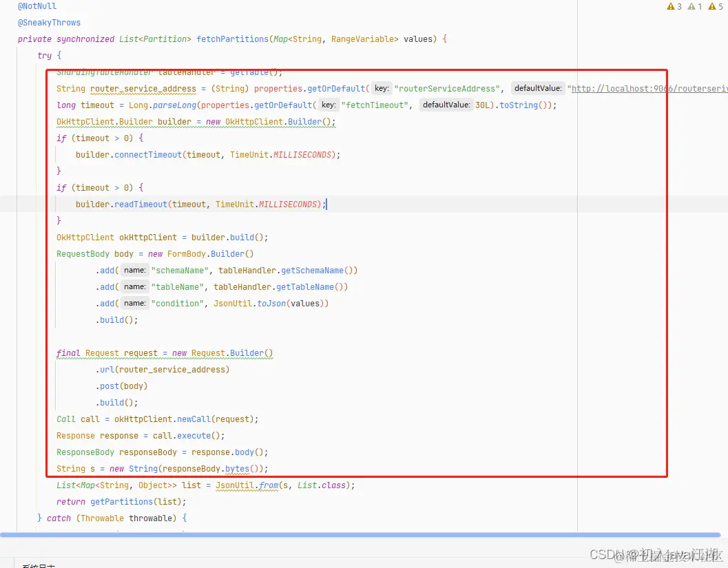The width and height of the screenshot is (728, 568).
Task: Click the execute method call
Action: (x=194, y=436)
